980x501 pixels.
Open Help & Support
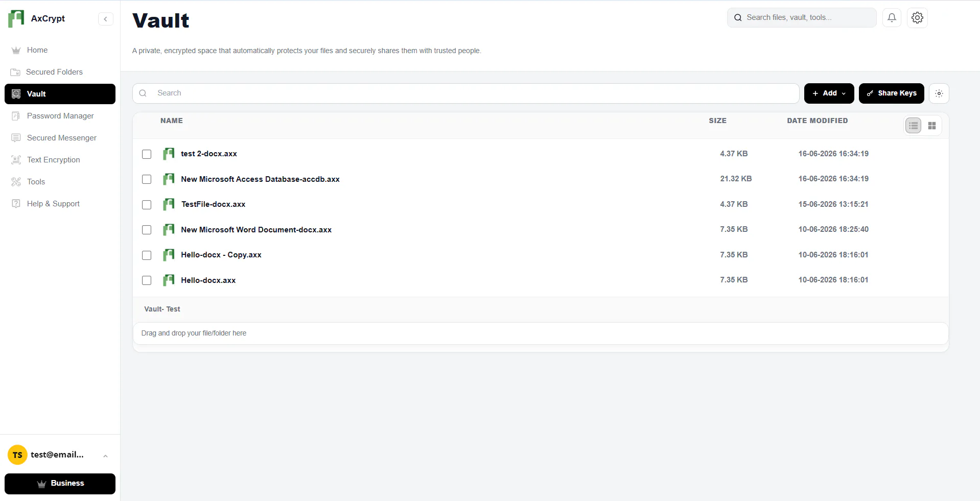pos(60,204)
